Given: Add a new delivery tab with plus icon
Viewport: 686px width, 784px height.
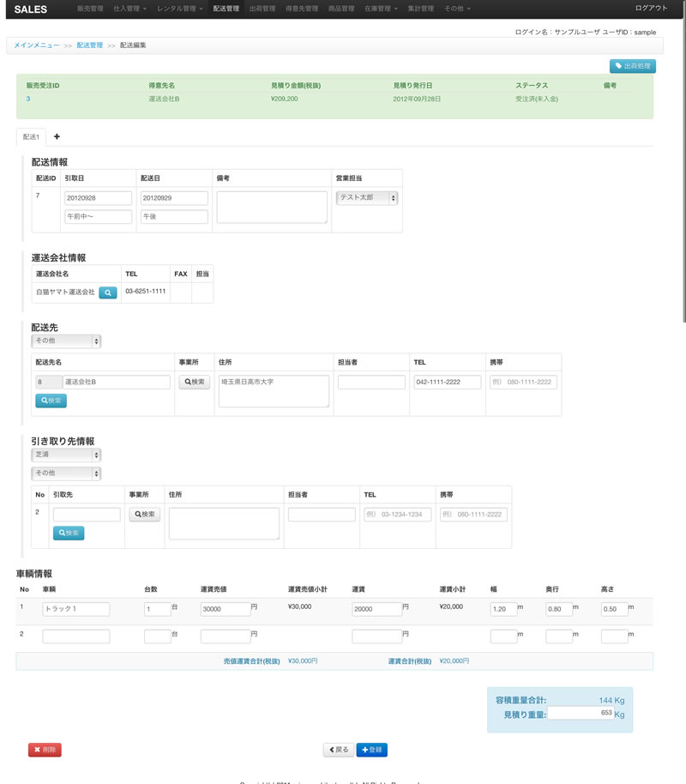Looking at the screenshot, I should pyautogui.click(x=57, y=136).
